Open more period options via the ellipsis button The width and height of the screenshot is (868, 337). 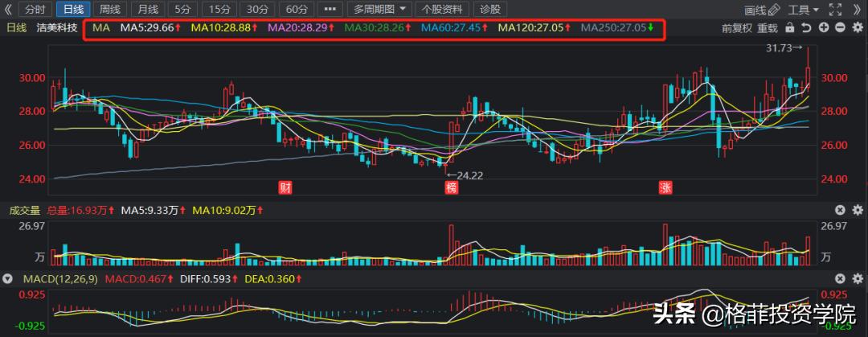tap(329, 10)
